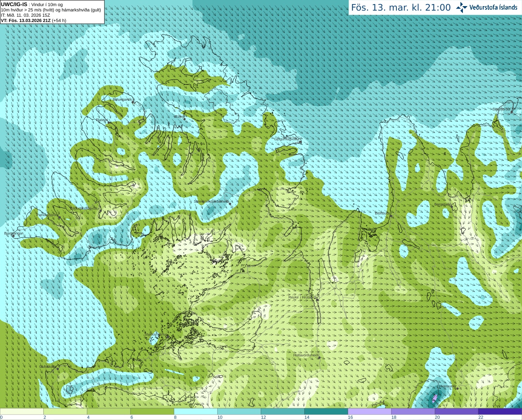Click the Patreksfjörður station label

click(x=48, y=214)
